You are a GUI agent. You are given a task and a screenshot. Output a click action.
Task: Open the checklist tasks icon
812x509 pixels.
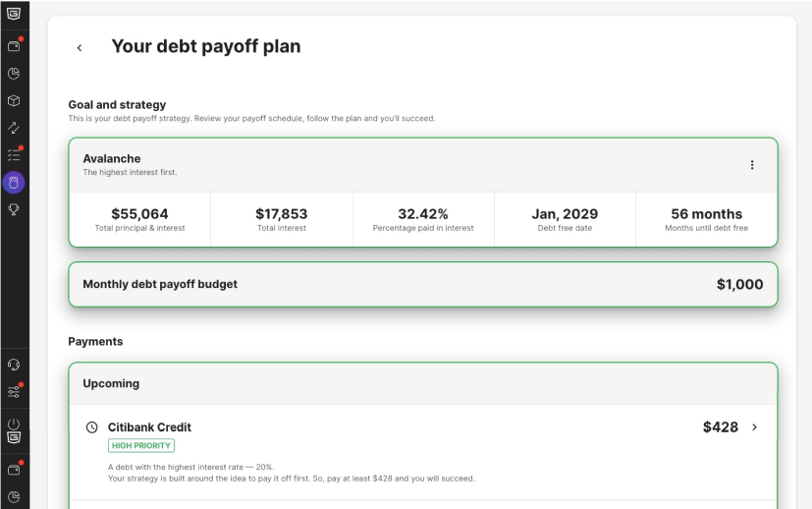tap(14, 155)
